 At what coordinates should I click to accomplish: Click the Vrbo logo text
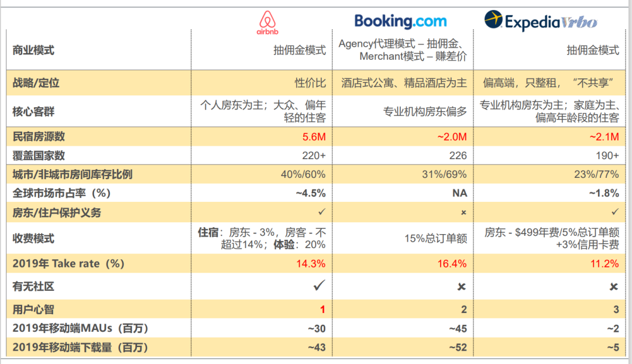[579, 23]
